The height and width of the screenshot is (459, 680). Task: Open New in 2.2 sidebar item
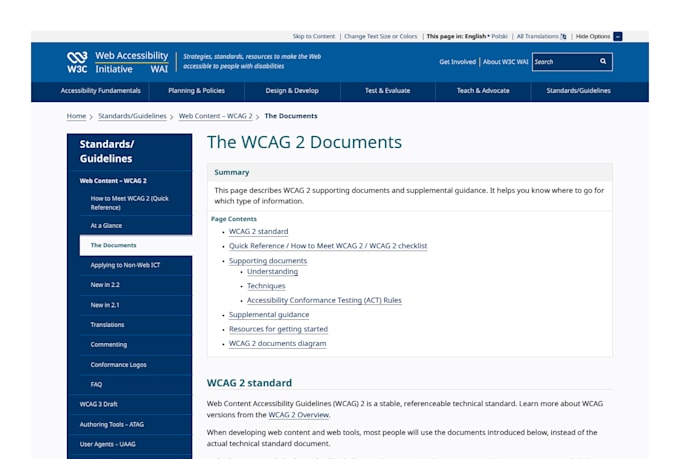tap(105, 285)
